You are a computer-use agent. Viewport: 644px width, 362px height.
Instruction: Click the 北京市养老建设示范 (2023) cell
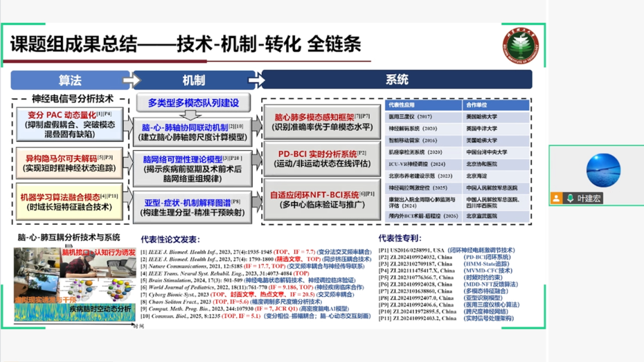[x=423, y=176]
